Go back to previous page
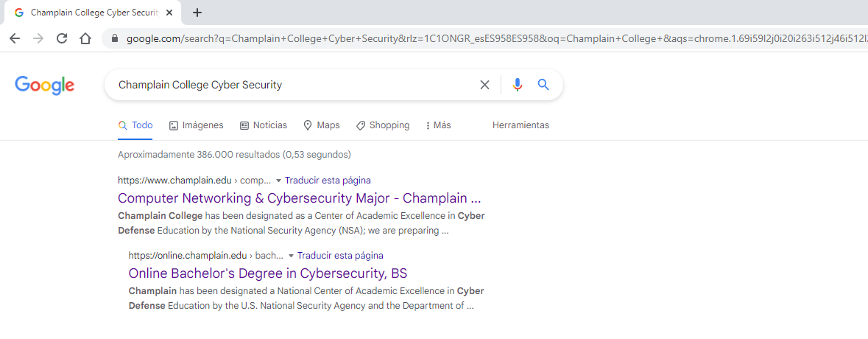 (x=15, y=38)
